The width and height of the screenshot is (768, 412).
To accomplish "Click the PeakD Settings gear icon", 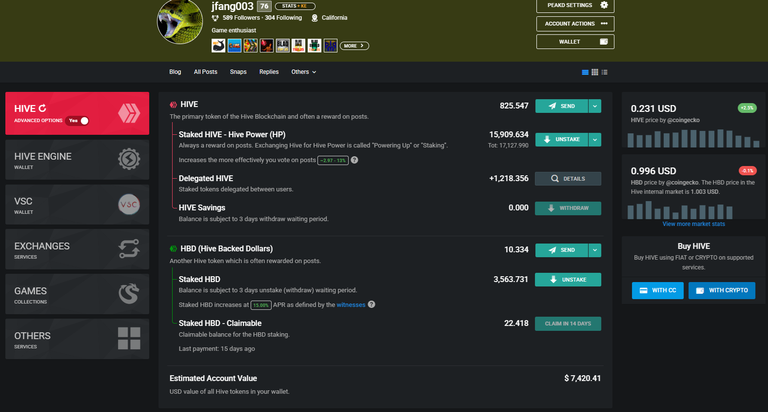I will [x=604, y=5].
